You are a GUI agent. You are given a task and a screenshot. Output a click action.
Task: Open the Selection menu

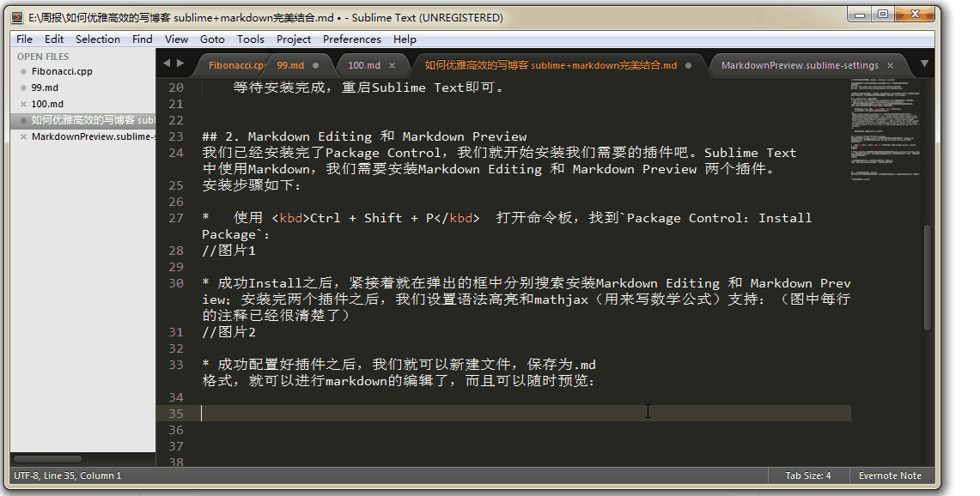98,39
